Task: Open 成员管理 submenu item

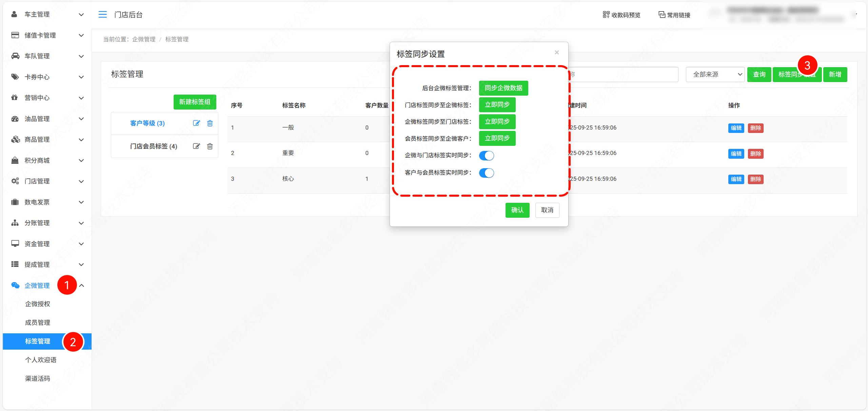Action: click(38, 322)
